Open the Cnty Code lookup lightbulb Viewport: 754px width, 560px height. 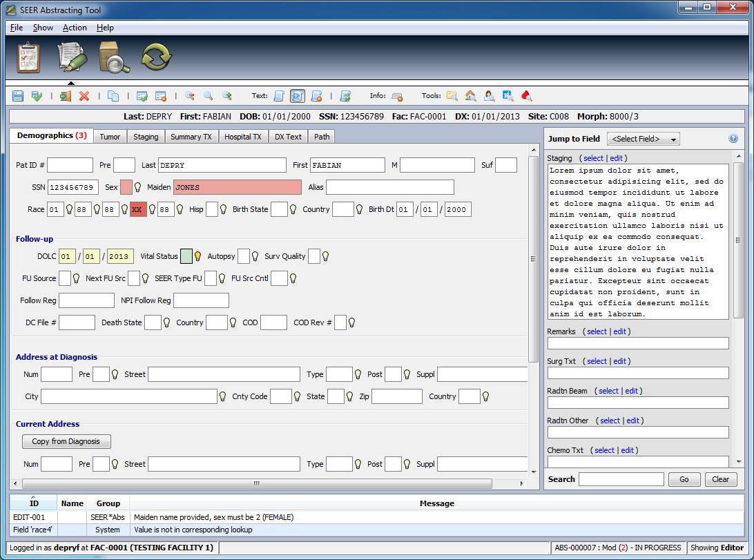pyautogui.click(x=297, y=396)
